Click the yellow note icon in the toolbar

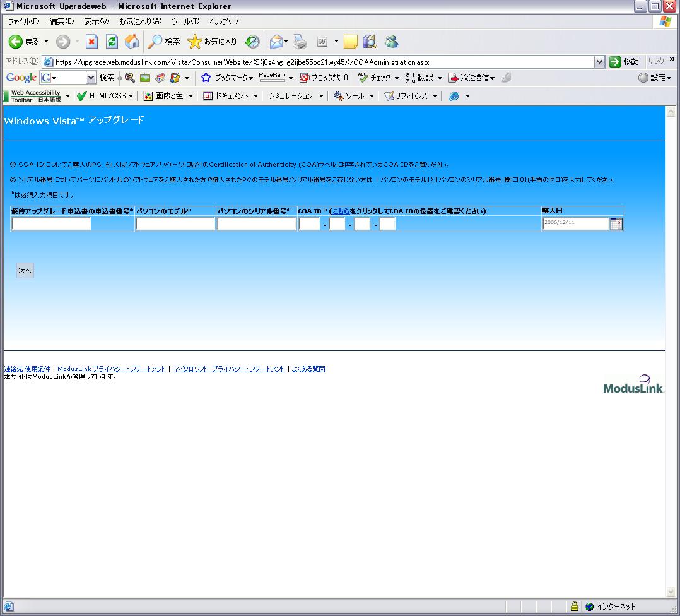[x=351, y=42]
